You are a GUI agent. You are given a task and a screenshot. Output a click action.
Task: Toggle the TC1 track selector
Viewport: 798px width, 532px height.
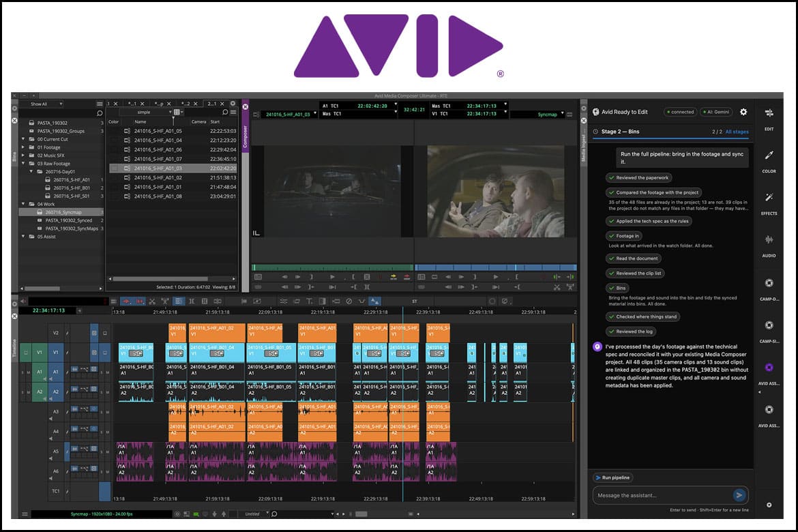coord(55,491)
